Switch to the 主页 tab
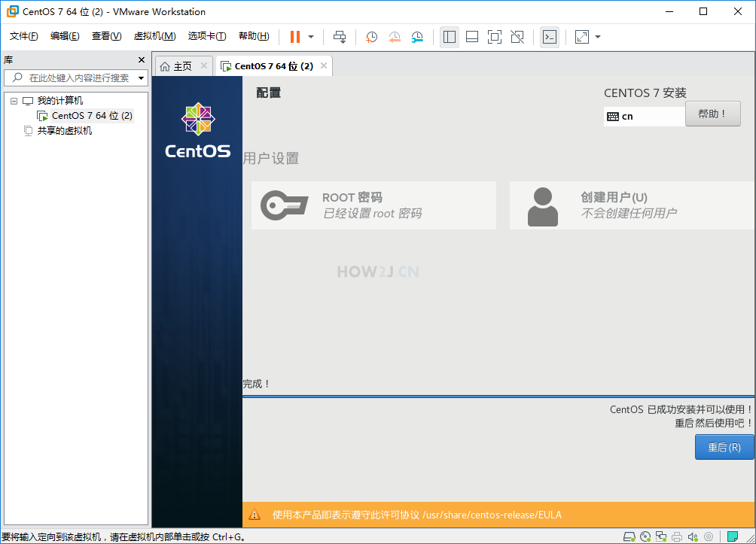Viewport: 756px width, 544px height. pos(183,65)
